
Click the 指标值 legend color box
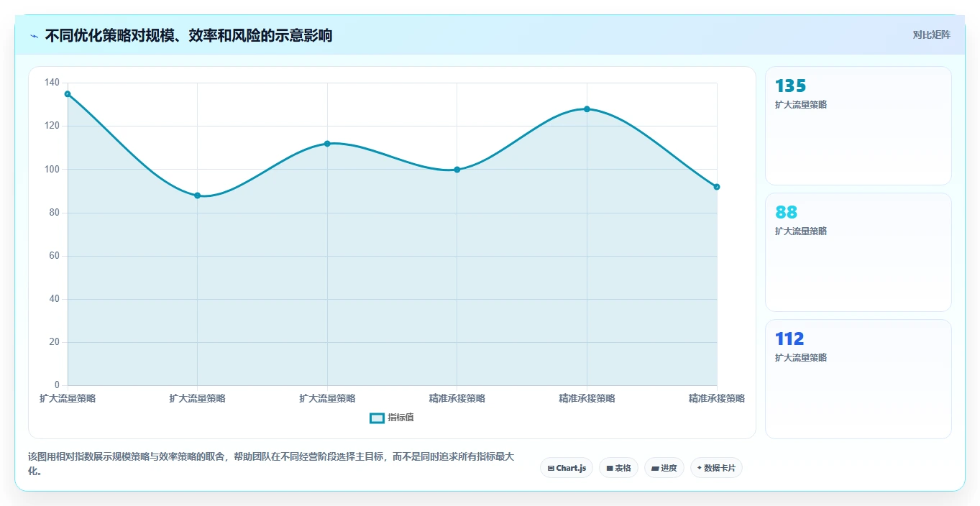tap(377, 418)
